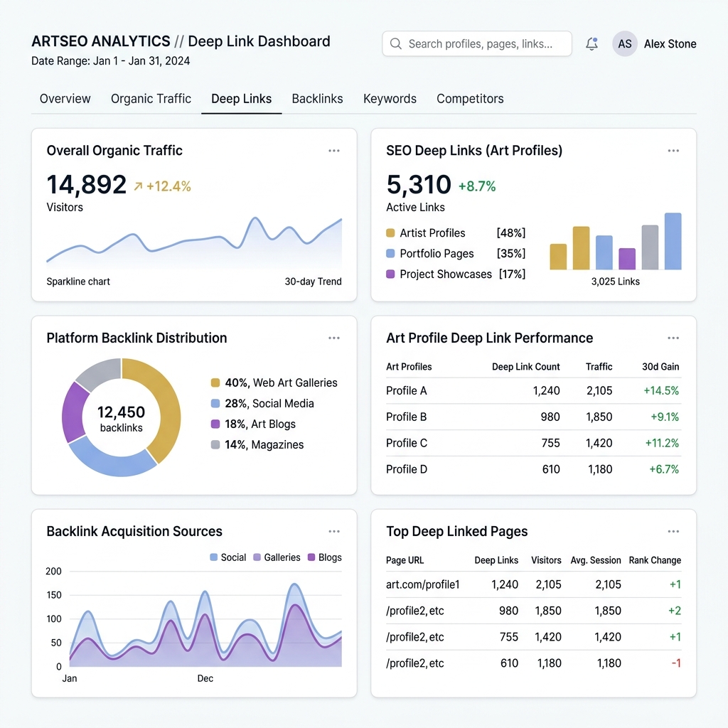
Task: Click the Portfolio Pages blue legend swatch
Action: [390, 254]
